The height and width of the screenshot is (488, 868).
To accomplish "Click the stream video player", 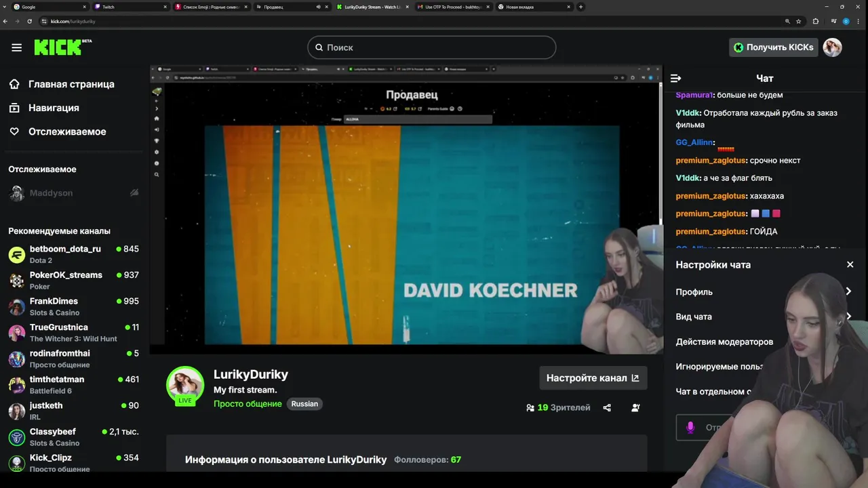I will pos(406,209).
